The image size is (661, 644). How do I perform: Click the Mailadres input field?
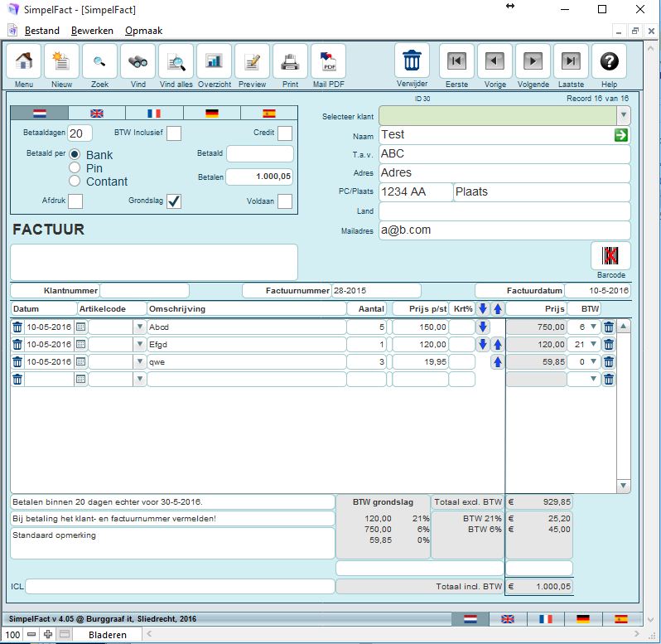pyautogui.click(x=504, y=230)
